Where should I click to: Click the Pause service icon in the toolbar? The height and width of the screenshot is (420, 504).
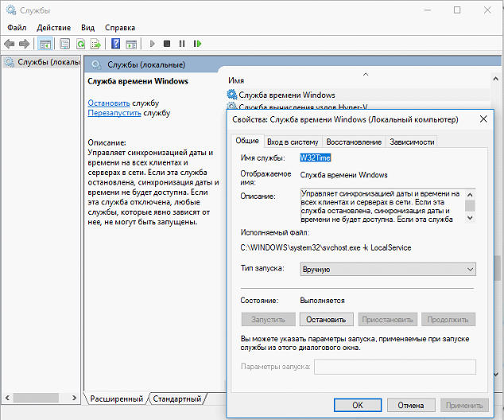tap(182, 44)
